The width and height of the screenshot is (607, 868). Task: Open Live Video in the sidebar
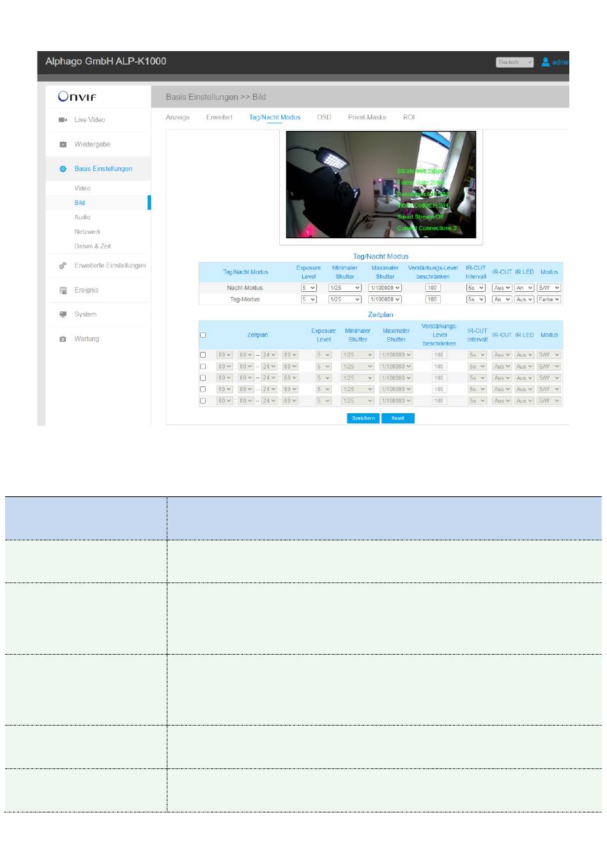89,119
